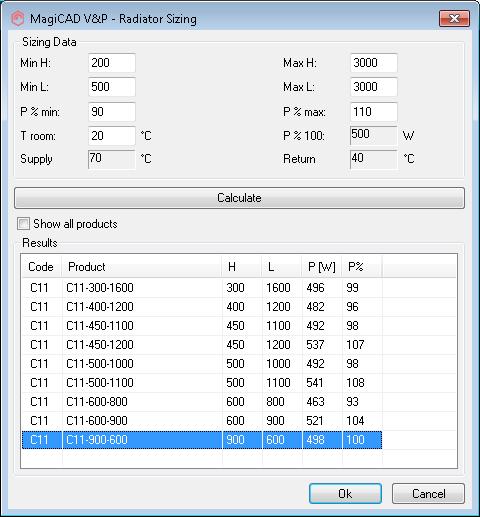Focus the T room input field
Screen dimensions: 480x517
pyautogui.click(x=112, y=136)
